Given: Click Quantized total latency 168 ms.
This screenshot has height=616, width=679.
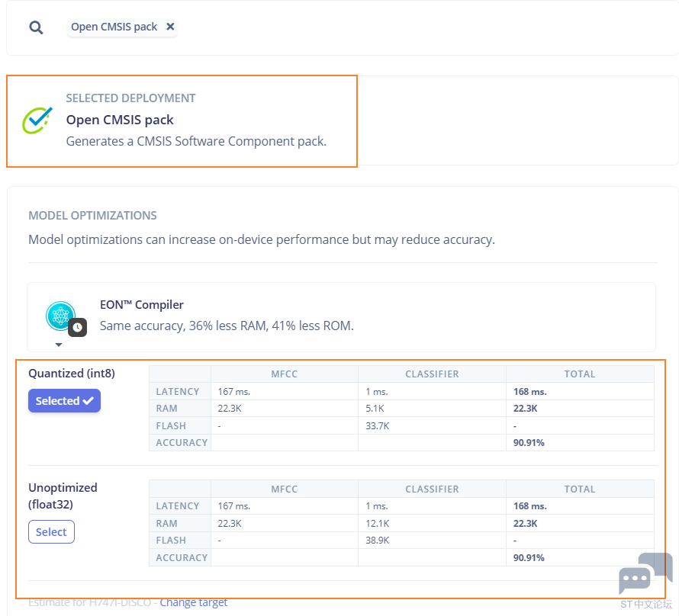Looking at the screenshot, I should 530,392.
